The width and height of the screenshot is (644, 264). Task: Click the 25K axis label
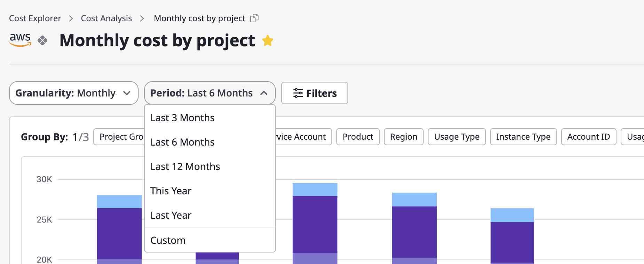click(x=44, y=220)
